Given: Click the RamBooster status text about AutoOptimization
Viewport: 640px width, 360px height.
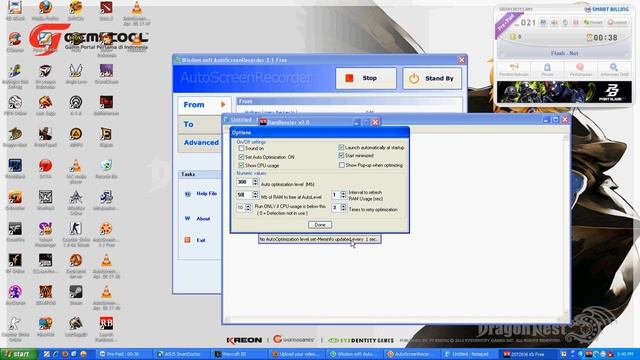Looking at the screenshot, I should pos(319,239).
